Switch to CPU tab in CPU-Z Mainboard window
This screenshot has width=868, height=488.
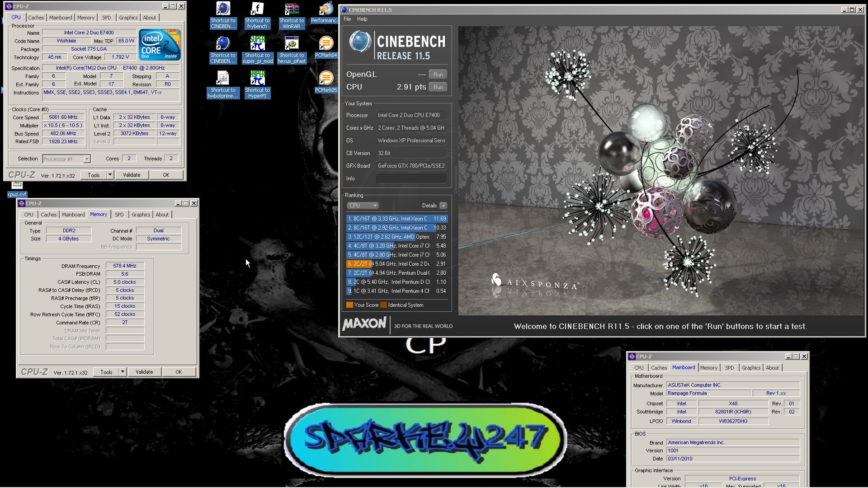tap(639, 368)
